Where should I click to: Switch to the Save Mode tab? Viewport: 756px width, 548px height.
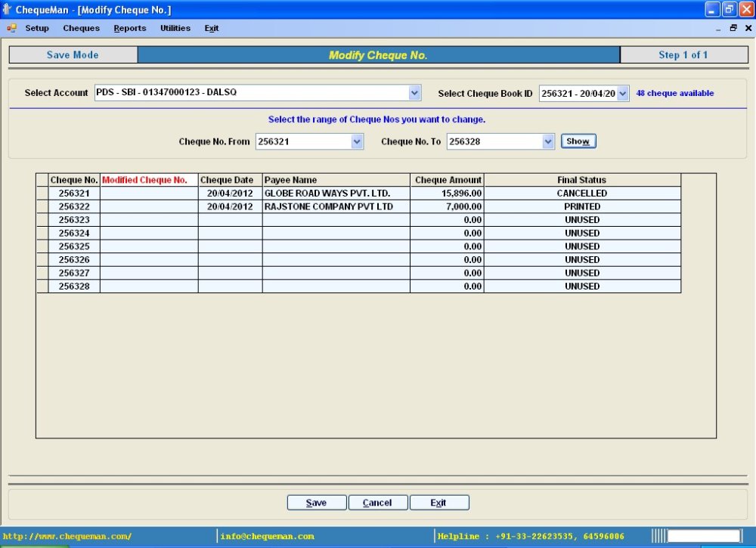point(72,54)
